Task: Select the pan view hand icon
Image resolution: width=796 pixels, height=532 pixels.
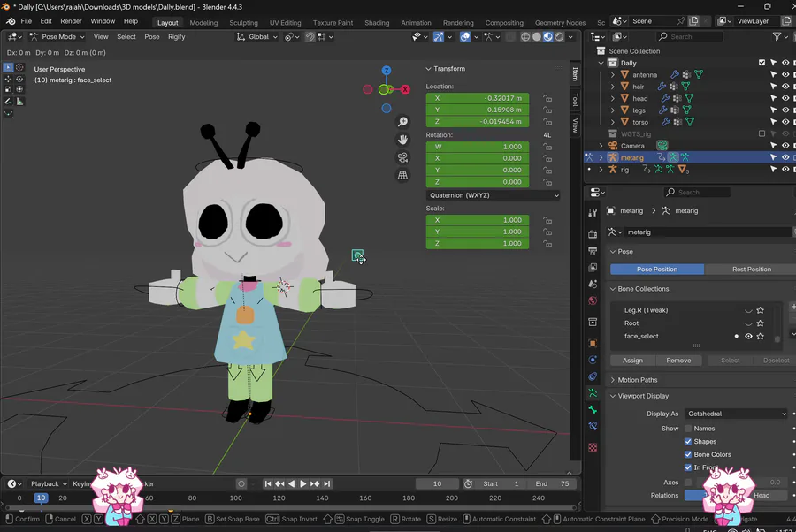Action: [402, 140]
